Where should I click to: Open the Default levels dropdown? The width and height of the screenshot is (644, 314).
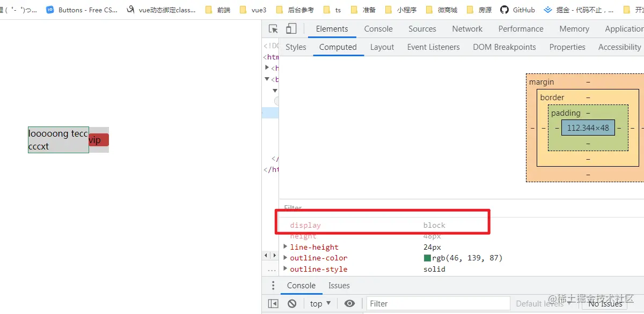tap(544, 303)
